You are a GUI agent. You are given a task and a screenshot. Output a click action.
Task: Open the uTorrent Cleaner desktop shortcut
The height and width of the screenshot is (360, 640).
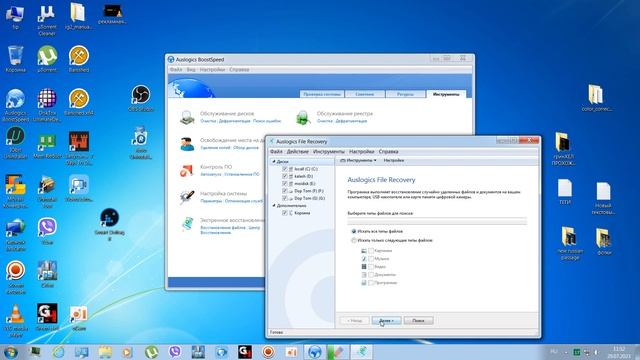[47, 19]
